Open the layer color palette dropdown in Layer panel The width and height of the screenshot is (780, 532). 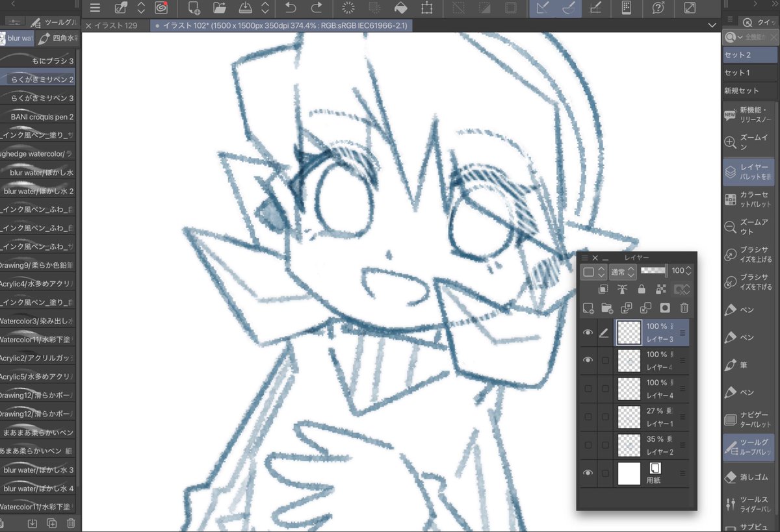(593, 271)
